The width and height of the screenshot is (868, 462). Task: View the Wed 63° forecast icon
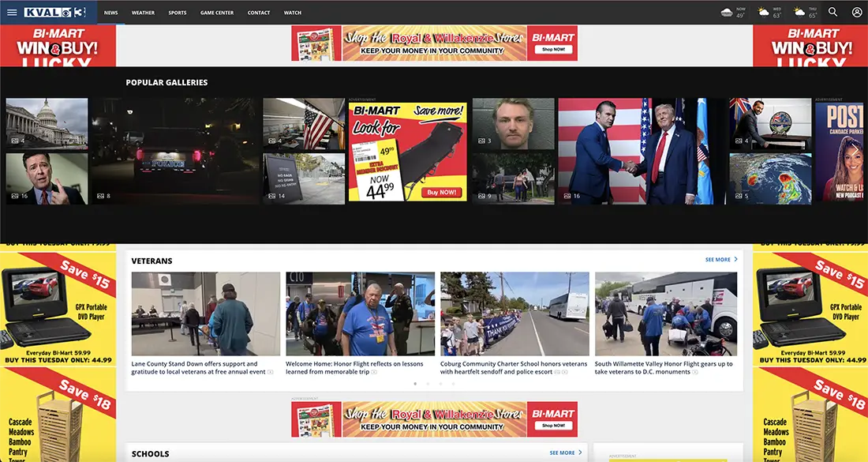pos(763,12)
